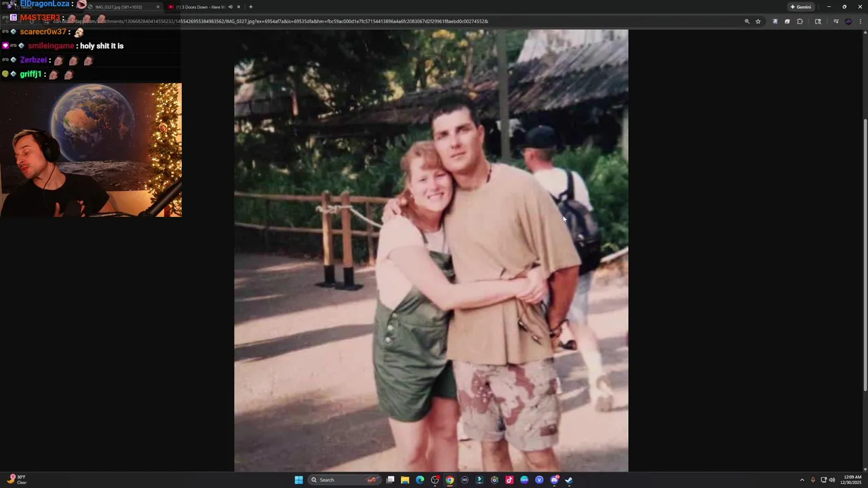Click the taskbar Search box
The width and height of the screenshot is (868, 488).
[344, 480]
